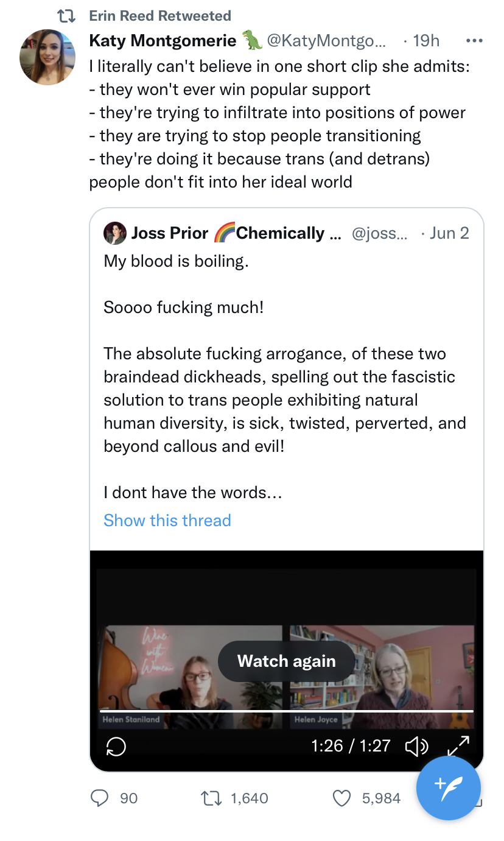504x841 pixels.
Task: Click Katy Montgomerie's profile avatar
Action: coord(47,57)
